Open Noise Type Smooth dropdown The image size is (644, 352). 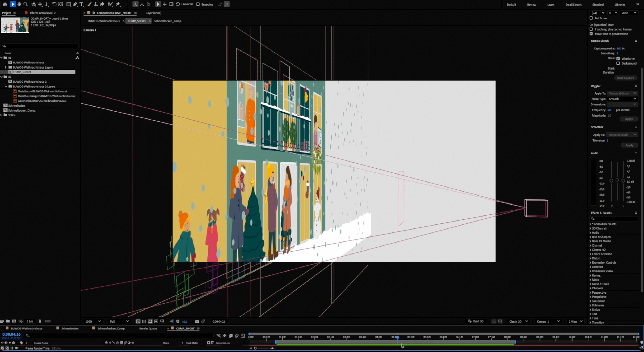pos(622,99)
